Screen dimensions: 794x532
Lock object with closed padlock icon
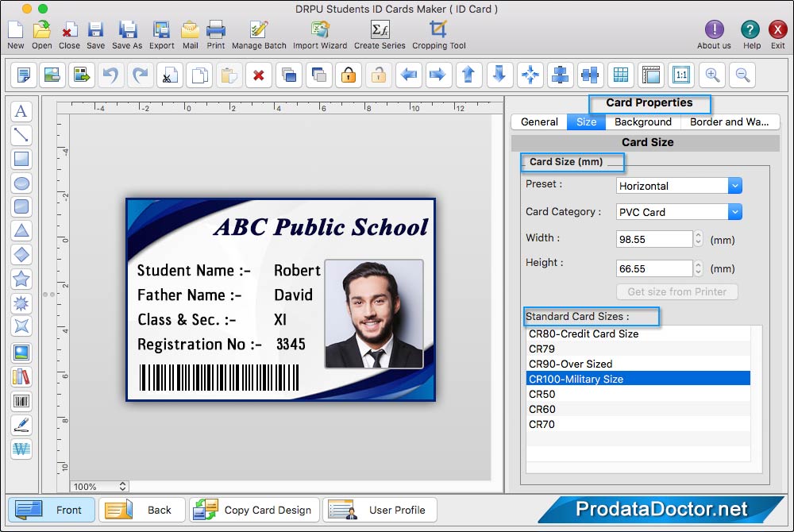click(349, 75)
